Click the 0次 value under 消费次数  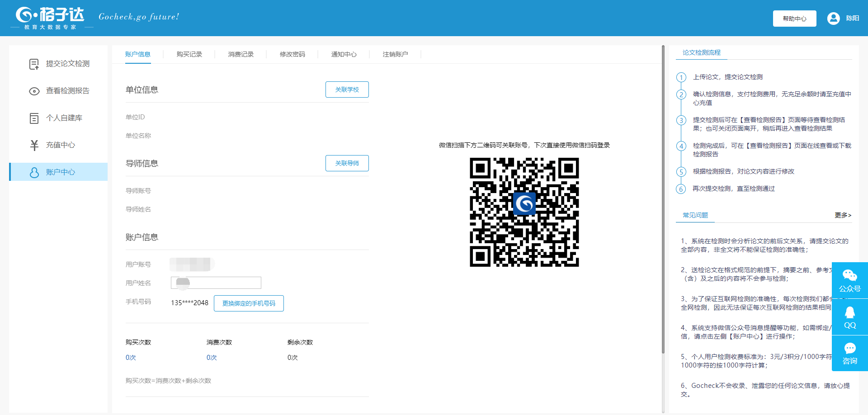(x=212, y=358)
